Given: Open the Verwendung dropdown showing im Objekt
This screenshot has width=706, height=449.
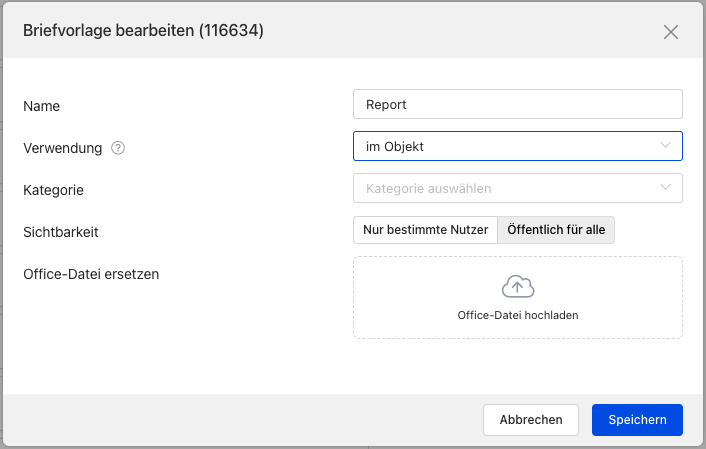Looking at the screenshot, I should [x=518, y=146].
